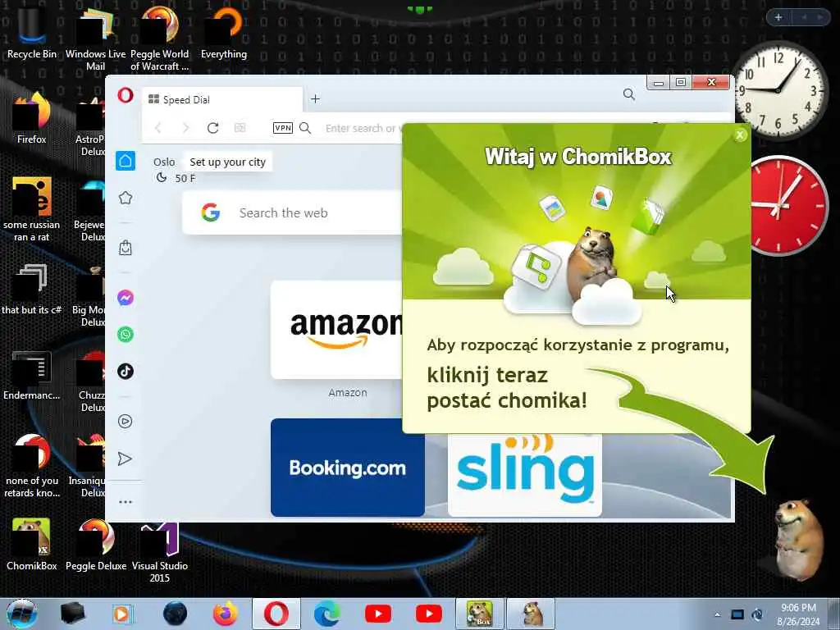Open ChomikBox desktop shortcut

pyautogui.click(x=32, y=544)
